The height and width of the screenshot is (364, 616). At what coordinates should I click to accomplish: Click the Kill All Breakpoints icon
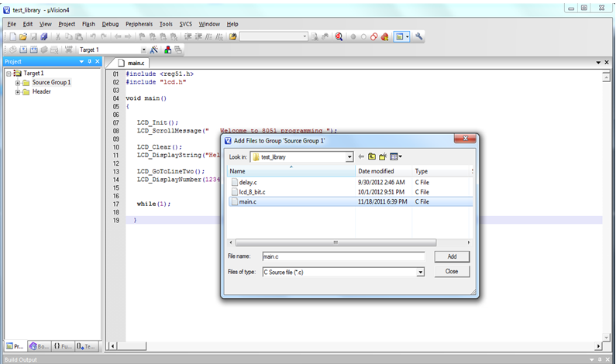(x=384, y=37)
